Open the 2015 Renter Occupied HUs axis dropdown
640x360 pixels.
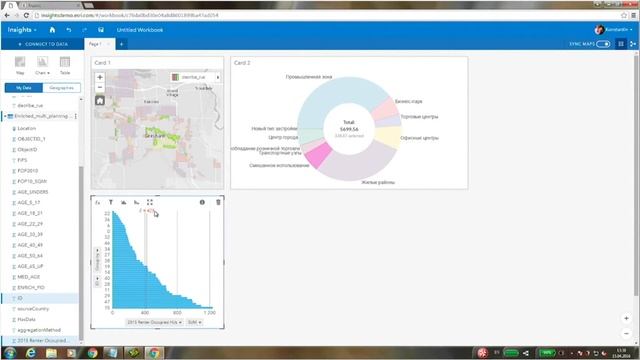154,322
